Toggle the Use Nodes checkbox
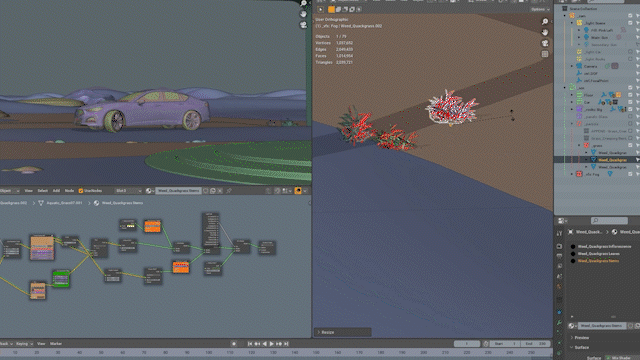 coord(81,191)
